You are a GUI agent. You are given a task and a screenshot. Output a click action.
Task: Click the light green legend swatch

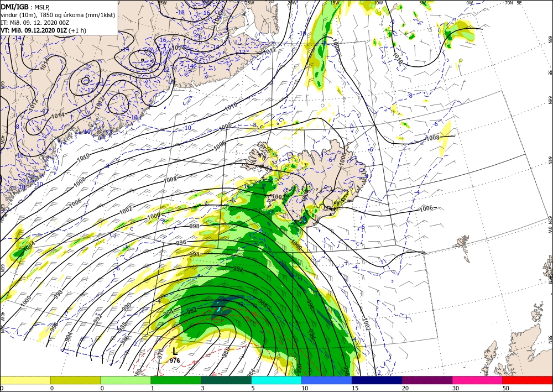click(x=126, y=380)
